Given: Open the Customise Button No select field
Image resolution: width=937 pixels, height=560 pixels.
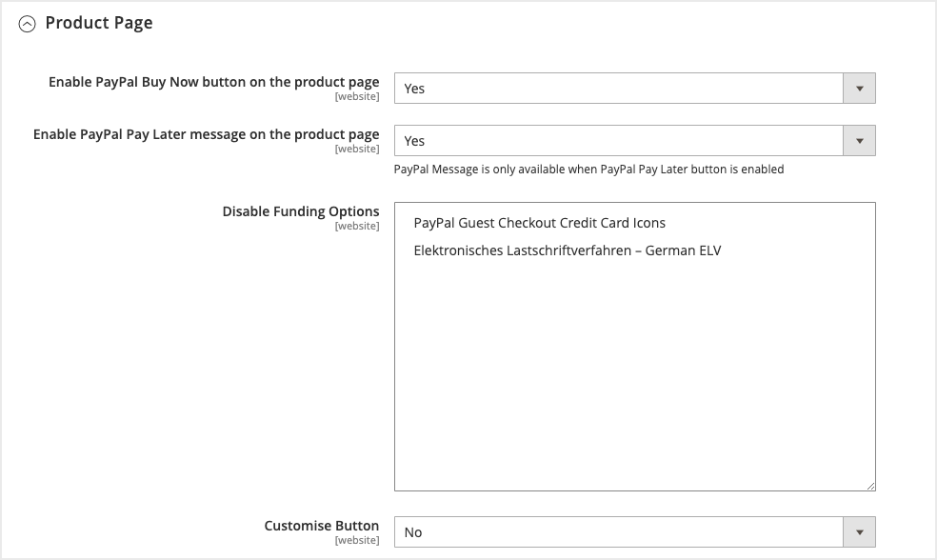Looking at the screenshot, I should 619,532.
